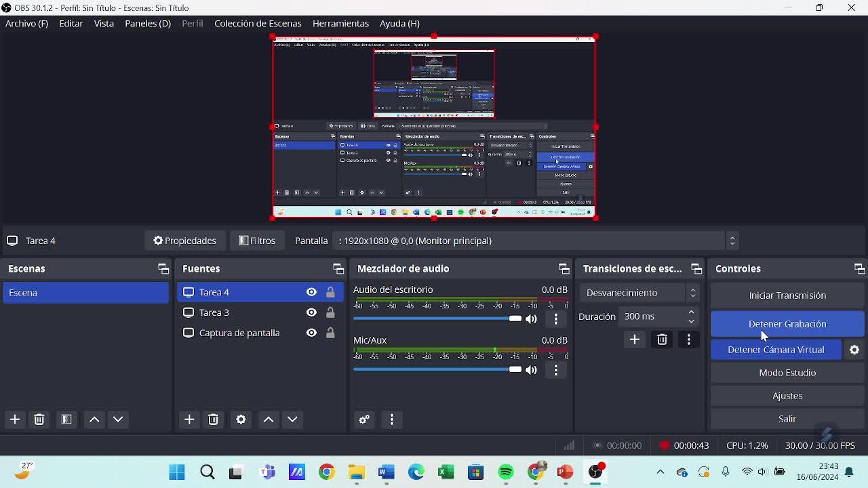Open Spotify from the Windows taskbar
868x488 pixels.
pos(506,472)
